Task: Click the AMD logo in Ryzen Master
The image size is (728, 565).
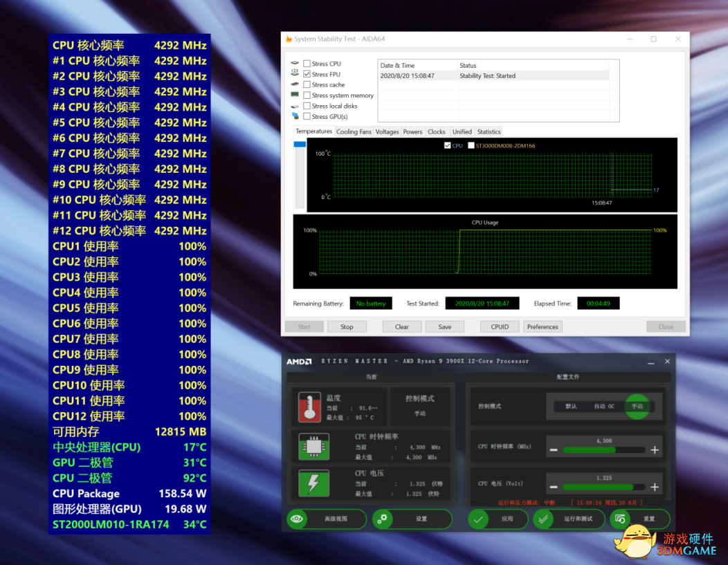Action: point(299,362)
